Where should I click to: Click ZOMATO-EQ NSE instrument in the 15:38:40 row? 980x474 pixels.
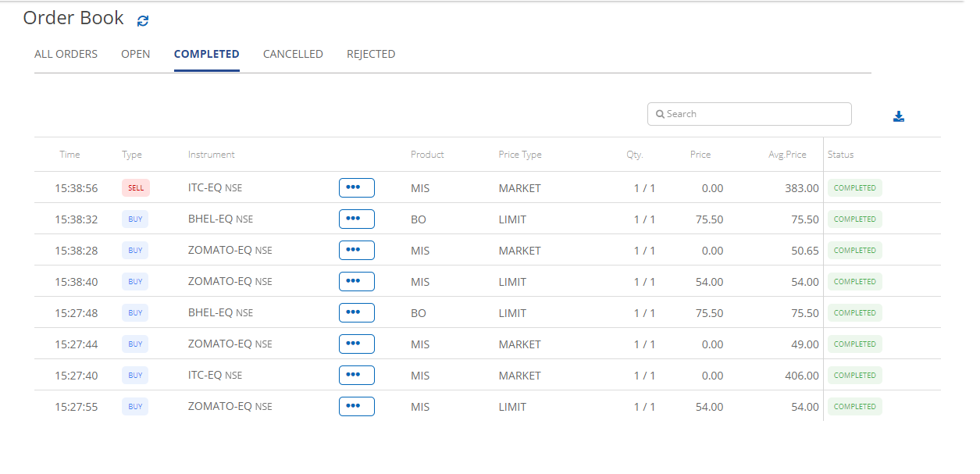230,281
